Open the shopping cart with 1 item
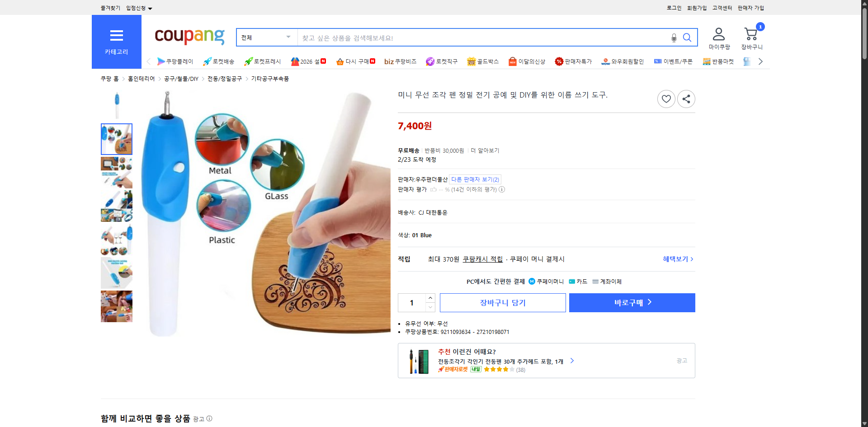868x427 pixels. 750,33
